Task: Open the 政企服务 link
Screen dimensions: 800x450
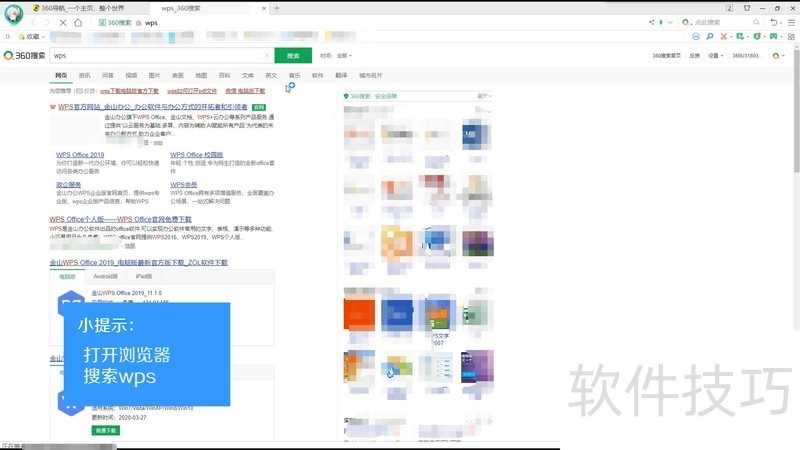Action: (68, 185)
